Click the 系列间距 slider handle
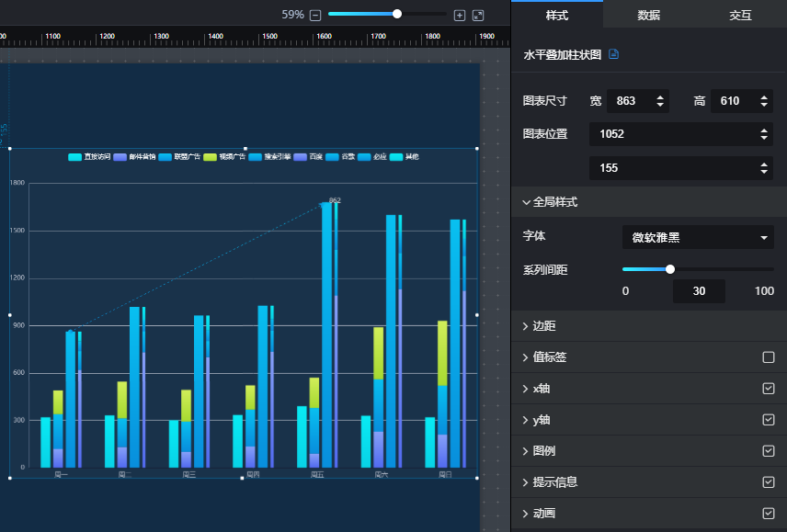 coord(670,269)
